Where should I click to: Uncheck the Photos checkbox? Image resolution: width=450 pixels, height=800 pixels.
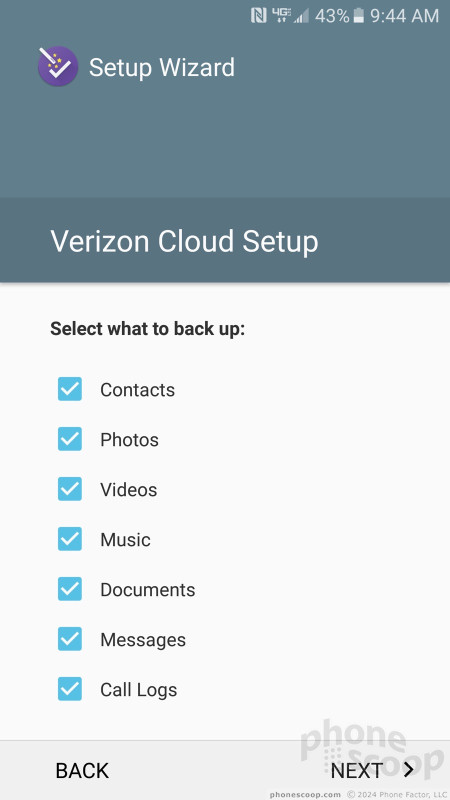70,439
